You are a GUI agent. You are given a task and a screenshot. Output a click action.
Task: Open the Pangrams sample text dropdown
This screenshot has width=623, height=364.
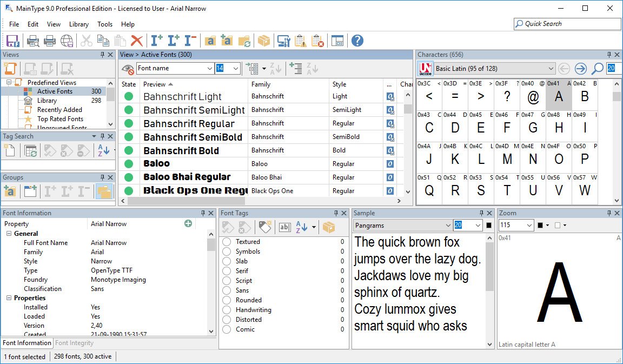448,226
